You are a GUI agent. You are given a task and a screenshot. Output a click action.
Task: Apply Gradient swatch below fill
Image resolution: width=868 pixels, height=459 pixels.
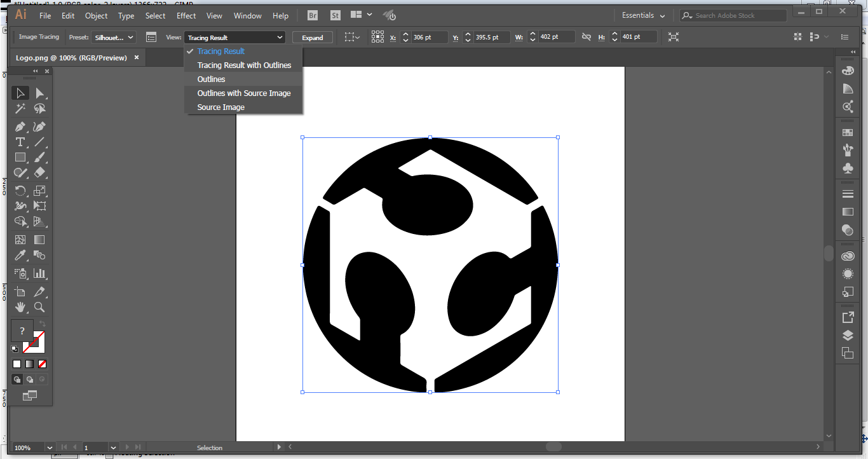30,364
